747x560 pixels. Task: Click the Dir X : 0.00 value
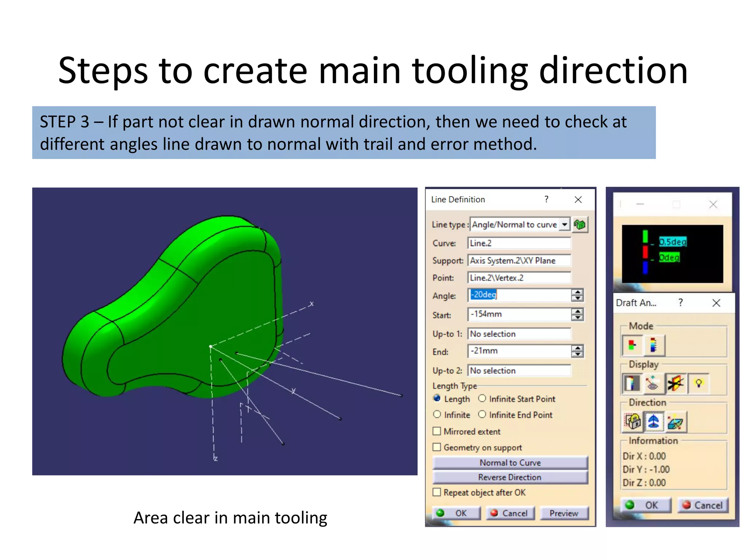[x=644, y=456]
